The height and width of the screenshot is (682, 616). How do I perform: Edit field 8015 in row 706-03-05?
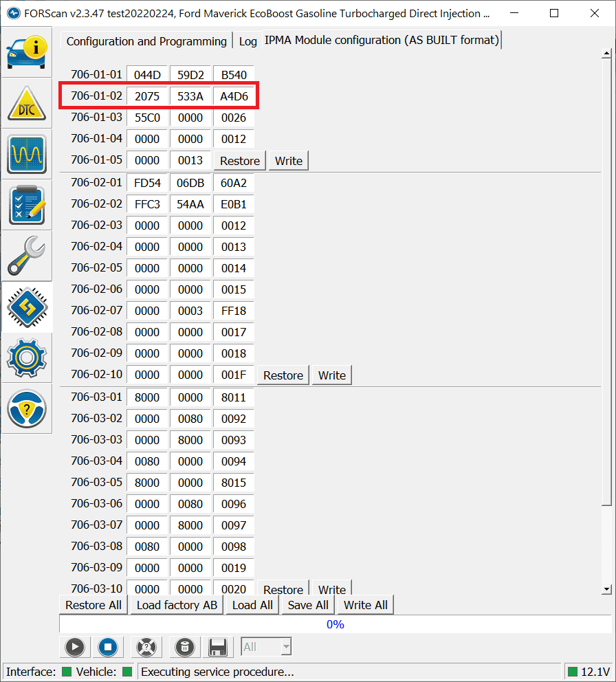234,483
